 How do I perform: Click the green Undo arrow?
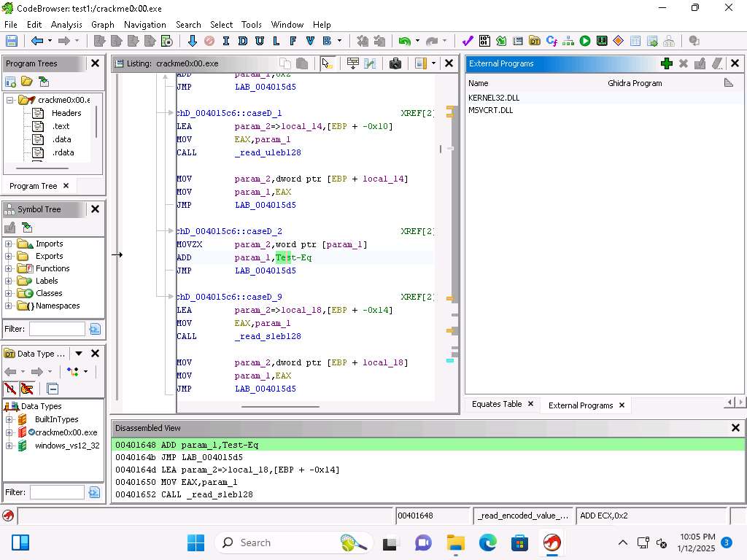[x=403, y=42]
